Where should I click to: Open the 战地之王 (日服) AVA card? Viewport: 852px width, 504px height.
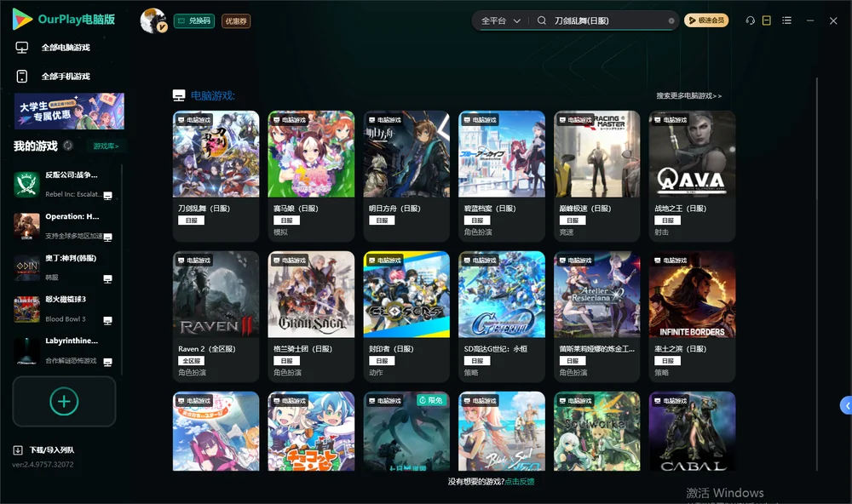point(692,176)
